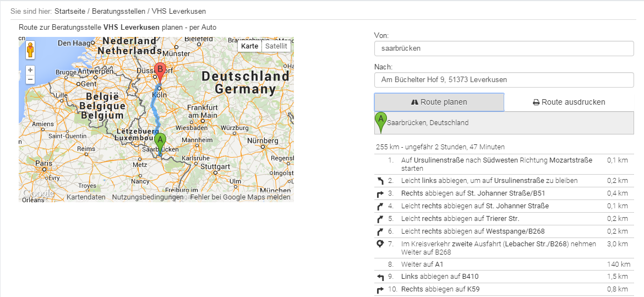Click left-turn arrow icon of step 9
The height and width of the screenshot is (297, 644).
(380, 277)
